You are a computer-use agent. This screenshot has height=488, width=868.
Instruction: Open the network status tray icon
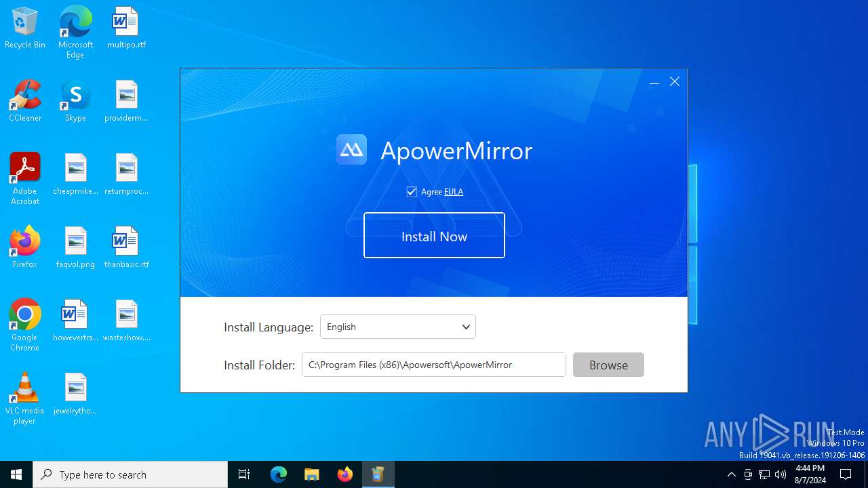pyautogui.click(x=764, y=474)
